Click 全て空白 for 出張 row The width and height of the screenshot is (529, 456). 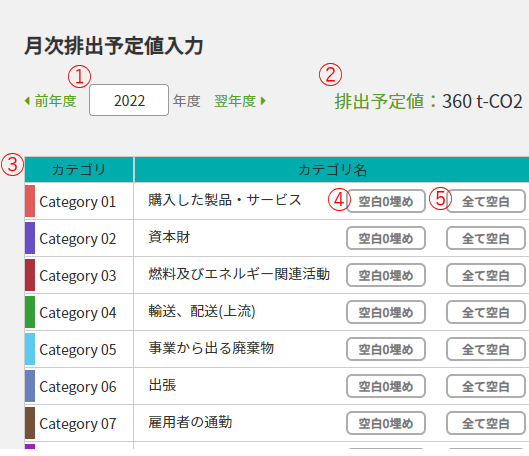click(486, 387)
